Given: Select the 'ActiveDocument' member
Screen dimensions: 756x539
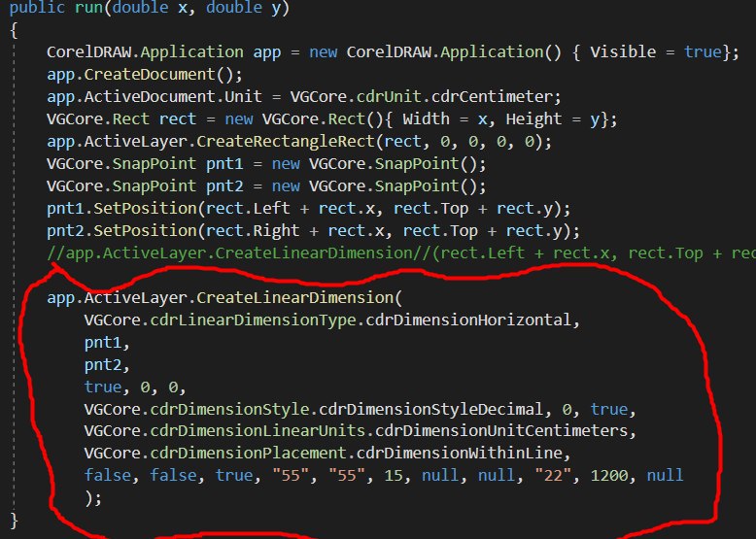Looking at the screenshot, I should 150,96.
